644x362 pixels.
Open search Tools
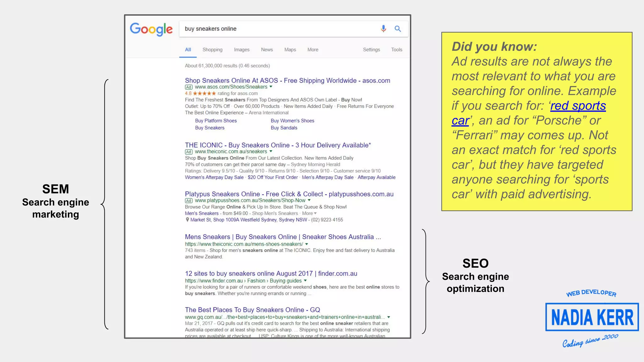397,50
